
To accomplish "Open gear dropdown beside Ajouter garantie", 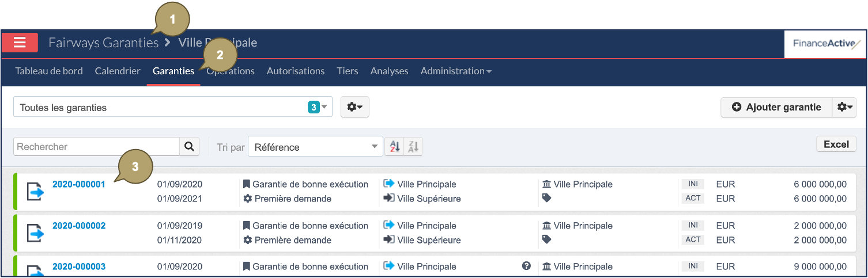I will [844, 107].
